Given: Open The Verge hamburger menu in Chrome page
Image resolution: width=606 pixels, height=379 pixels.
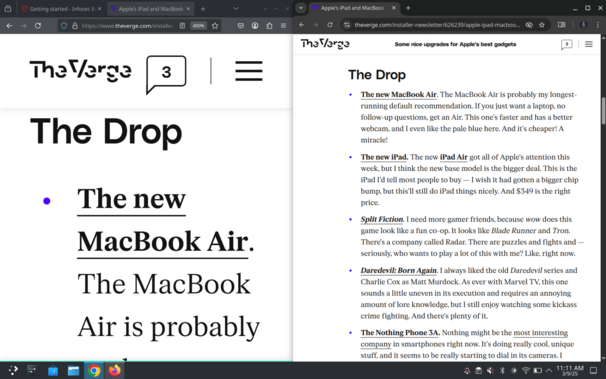Looking at the screenshot, I should click(x=589, y=44).
